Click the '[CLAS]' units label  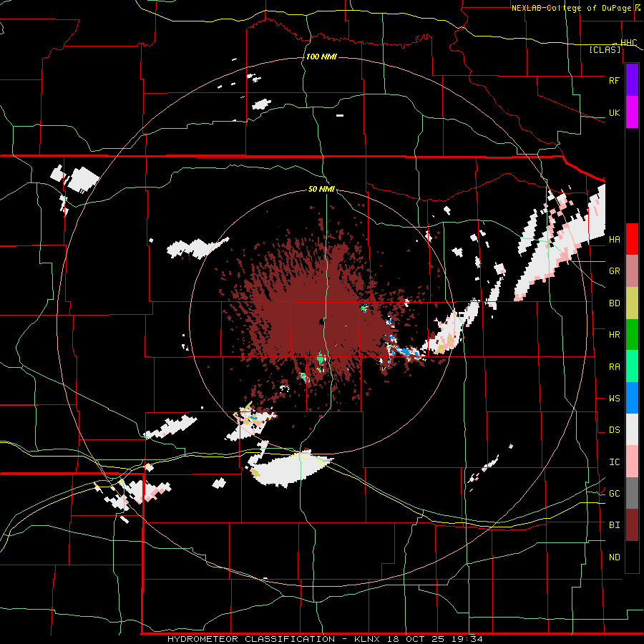pos(605,50)
